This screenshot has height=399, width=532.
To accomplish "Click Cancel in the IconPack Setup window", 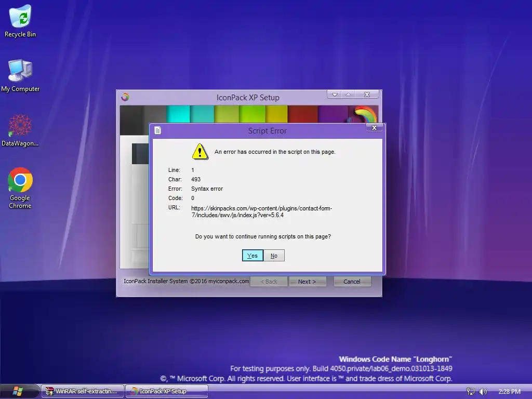I will tap(352, 282).
